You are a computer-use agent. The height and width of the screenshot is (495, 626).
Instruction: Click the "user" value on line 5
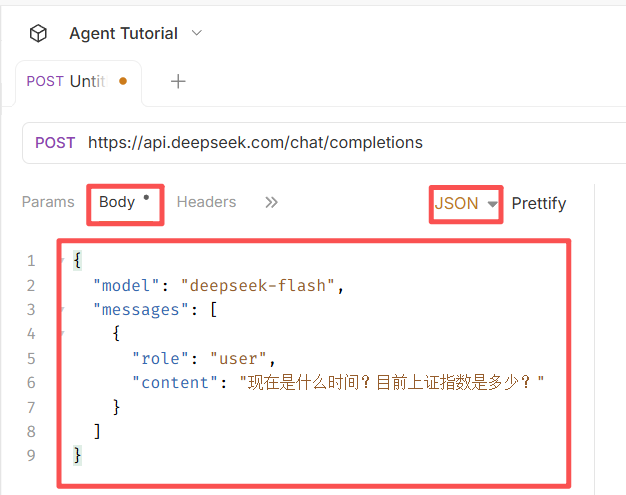coord(238,359)
